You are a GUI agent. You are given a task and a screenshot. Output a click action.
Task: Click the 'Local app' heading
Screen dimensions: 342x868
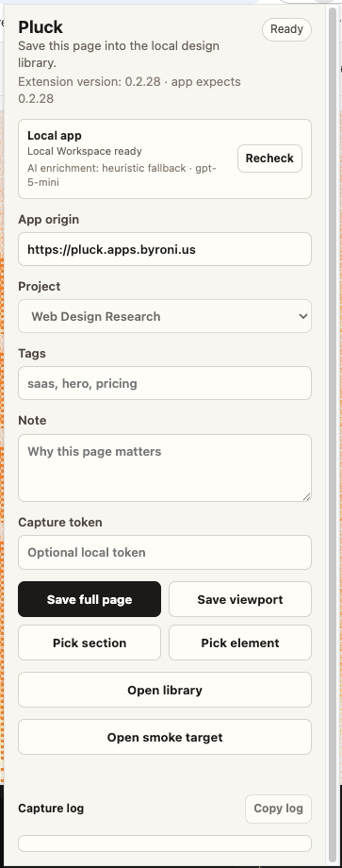click(55, 136)
